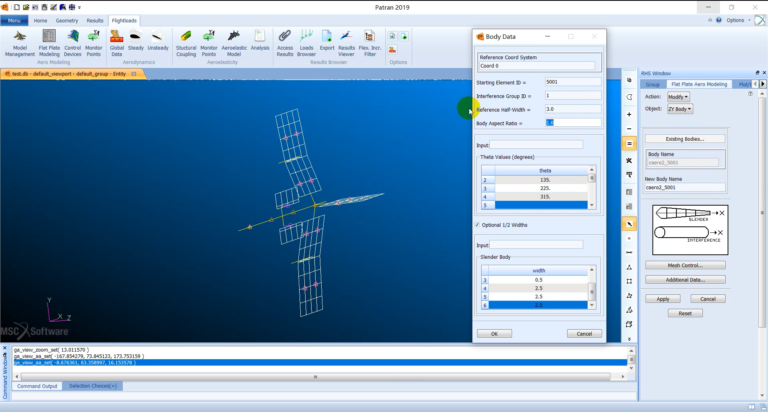Open the blue Menu tab
The height and width of the screenshot is (412, 768).
(14, 21)
